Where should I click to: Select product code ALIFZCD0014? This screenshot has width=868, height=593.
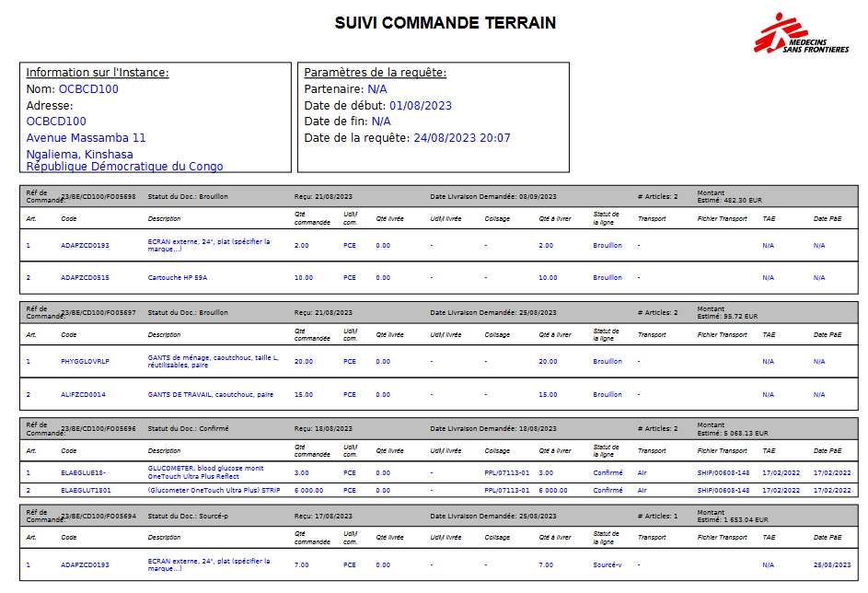pos(83,394)
